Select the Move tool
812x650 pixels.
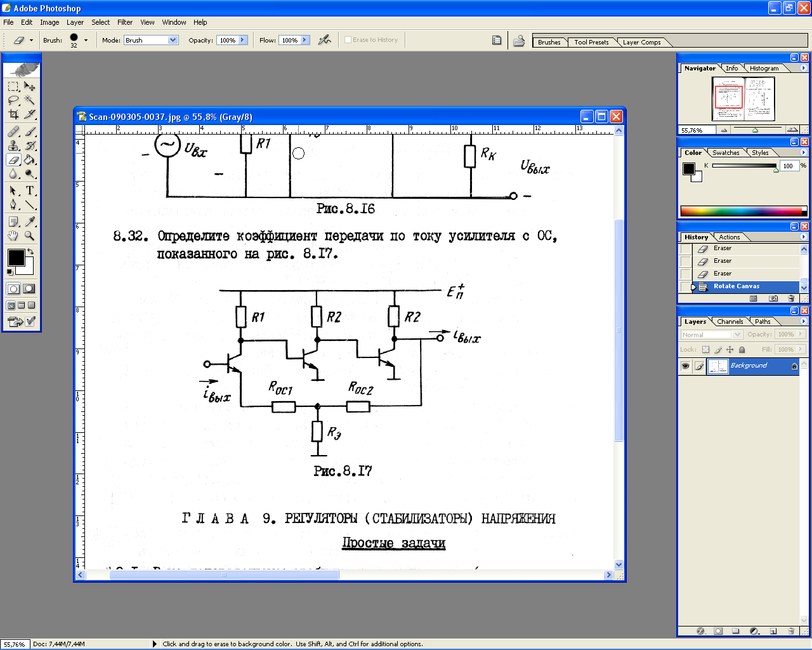click(30, 86)
